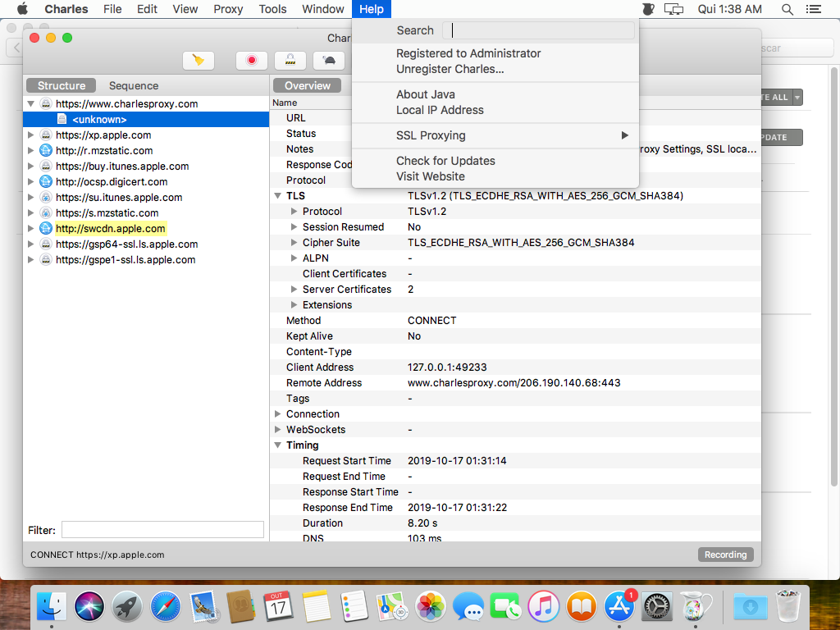Expand the WebSockets section
Viewport: 840px width, 630px height.
[277, 430]
